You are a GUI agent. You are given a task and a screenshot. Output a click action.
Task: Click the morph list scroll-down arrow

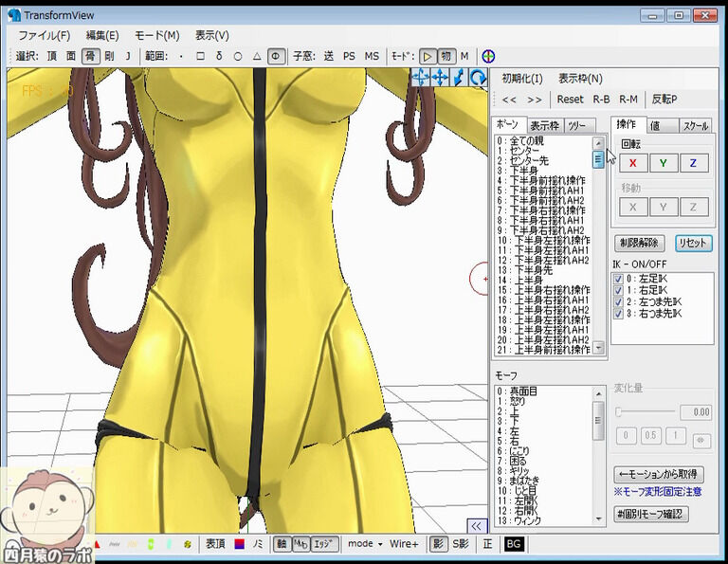[x=598, y=519]
